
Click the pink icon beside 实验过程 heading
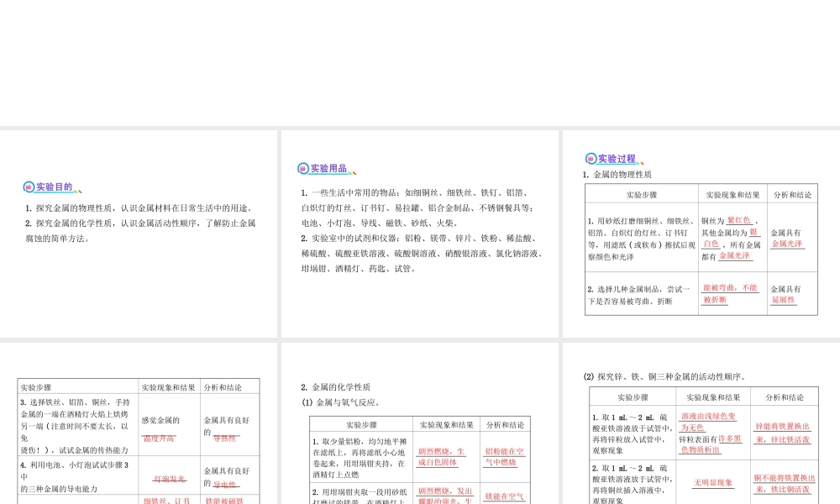[591, 159]
